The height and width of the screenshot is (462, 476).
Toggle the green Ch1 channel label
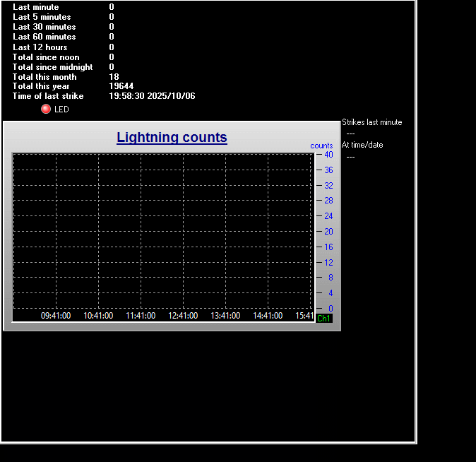(x=323, y=319)
